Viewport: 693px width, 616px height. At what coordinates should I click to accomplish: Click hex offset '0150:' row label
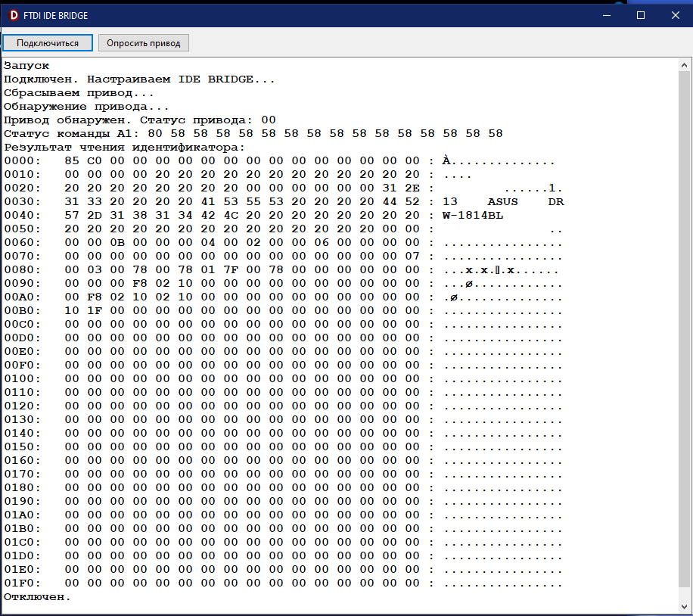tap(22, 447)
